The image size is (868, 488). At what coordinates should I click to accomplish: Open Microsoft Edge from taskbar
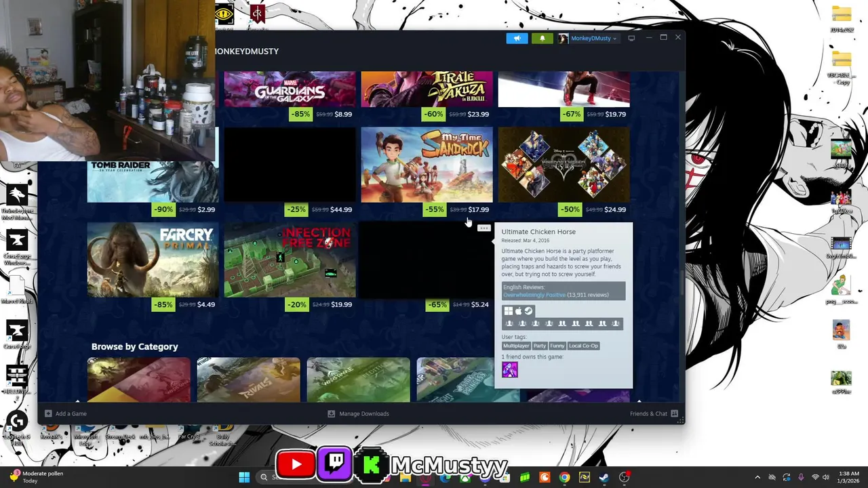(x=445, y=477)
